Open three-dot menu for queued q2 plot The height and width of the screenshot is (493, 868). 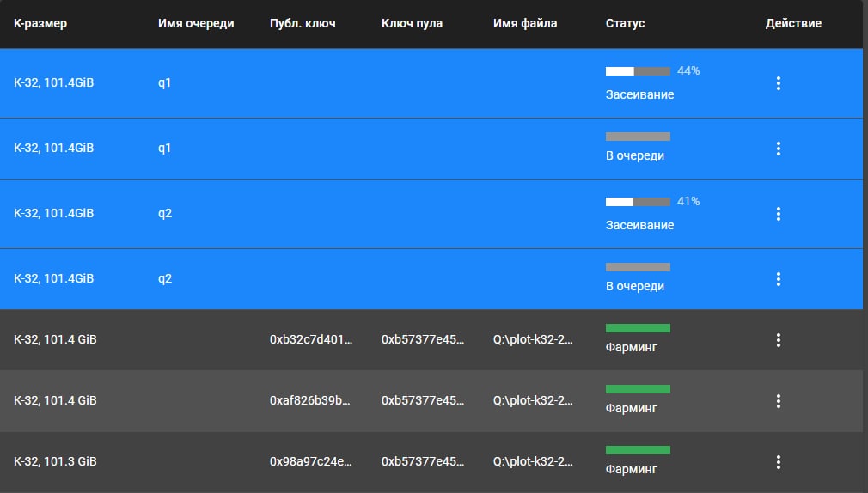pos(779,279)
